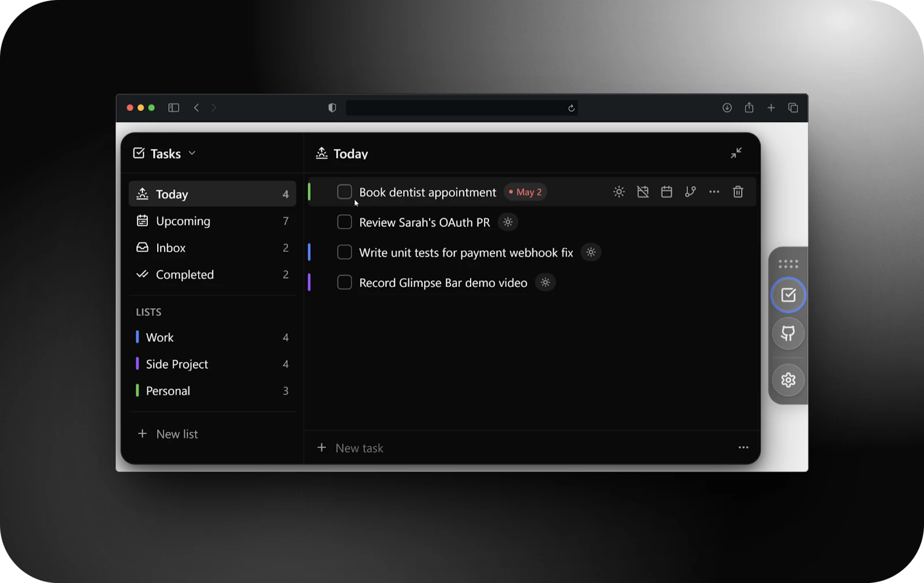The width and height of the screenshot is (924, 583).
Task: Click the crossed-out calendar icon for the dentist task
Action: pos(643,192)
